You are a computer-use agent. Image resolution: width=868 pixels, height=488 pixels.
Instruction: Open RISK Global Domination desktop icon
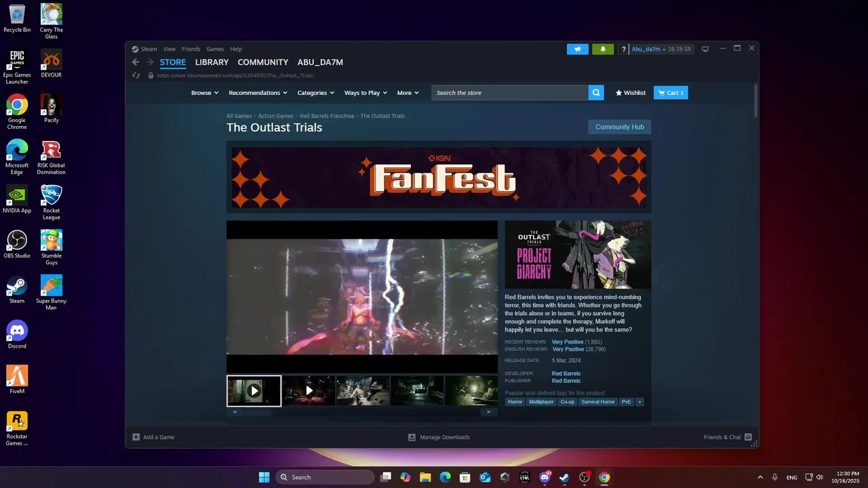click(52, 157)
